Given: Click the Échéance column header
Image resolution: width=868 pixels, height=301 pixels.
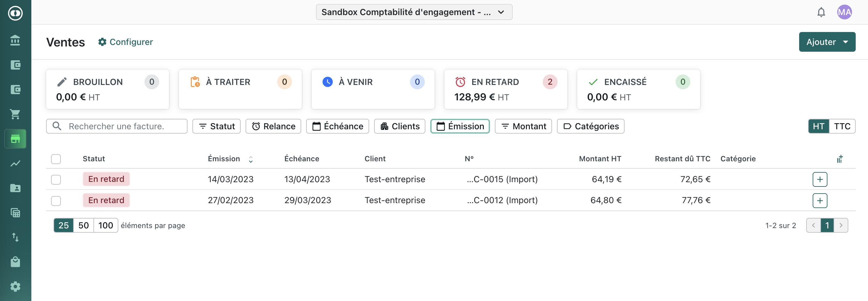Looking at the screenshot, I should coord(302,159).
